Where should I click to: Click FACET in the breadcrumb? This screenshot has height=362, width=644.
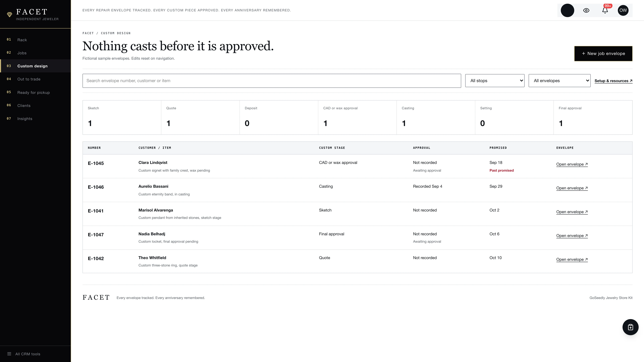point(88,33)
